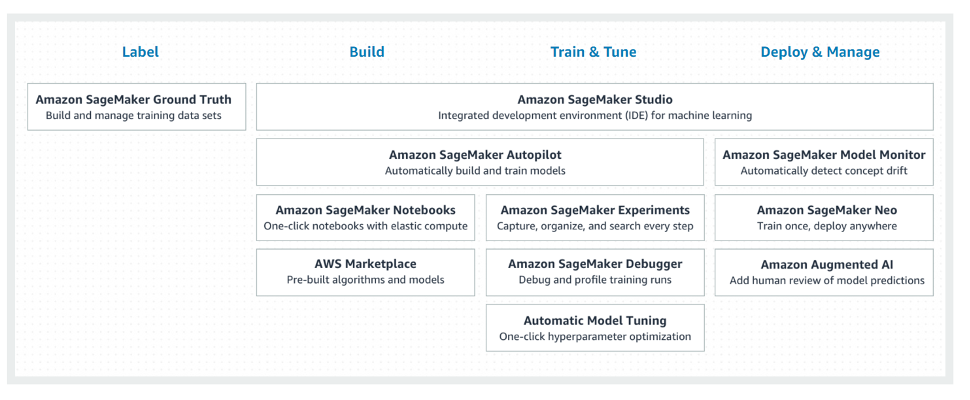Open the Train & Tune heading
Screen dimensions: 970x400
(593, 52)
